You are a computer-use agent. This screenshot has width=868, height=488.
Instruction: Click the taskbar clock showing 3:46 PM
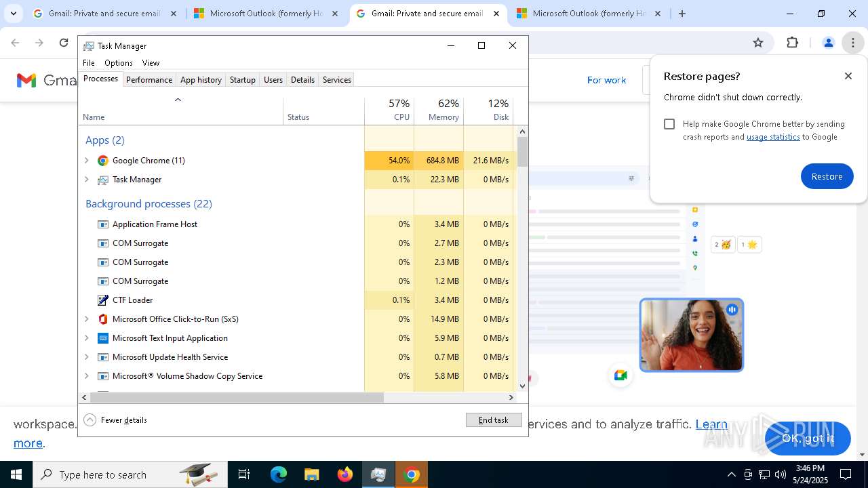pos(810,474)
